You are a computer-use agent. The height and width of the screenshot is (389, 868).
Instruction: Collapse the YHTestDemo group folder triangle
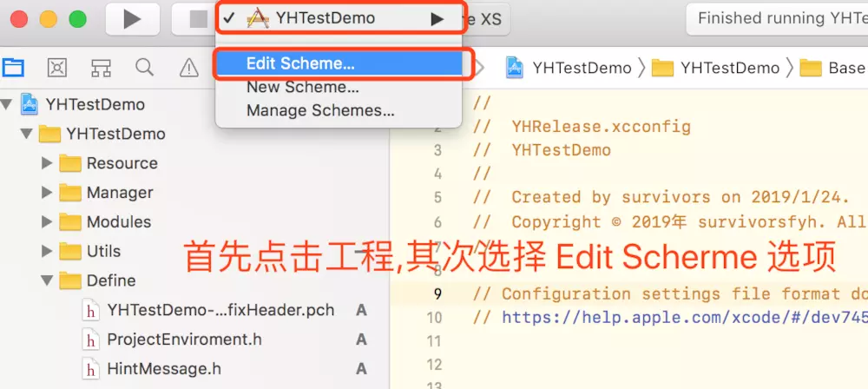pyautogui.click(x=27, y=134)
